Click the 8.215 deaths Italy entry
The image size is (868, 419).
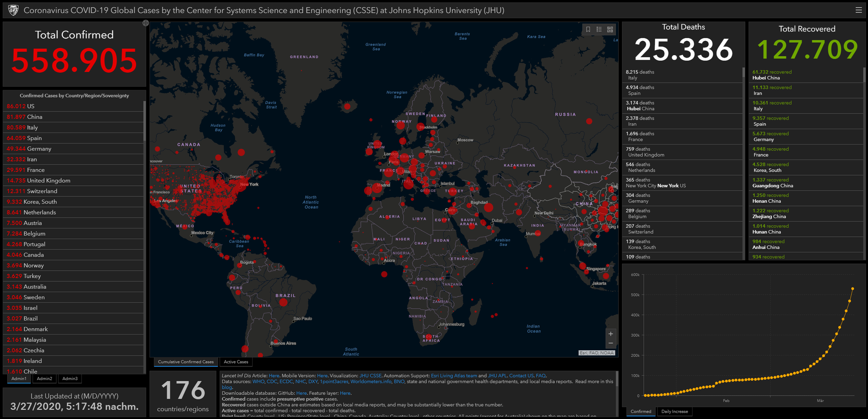pyautogui.click(x=682, y=75)
